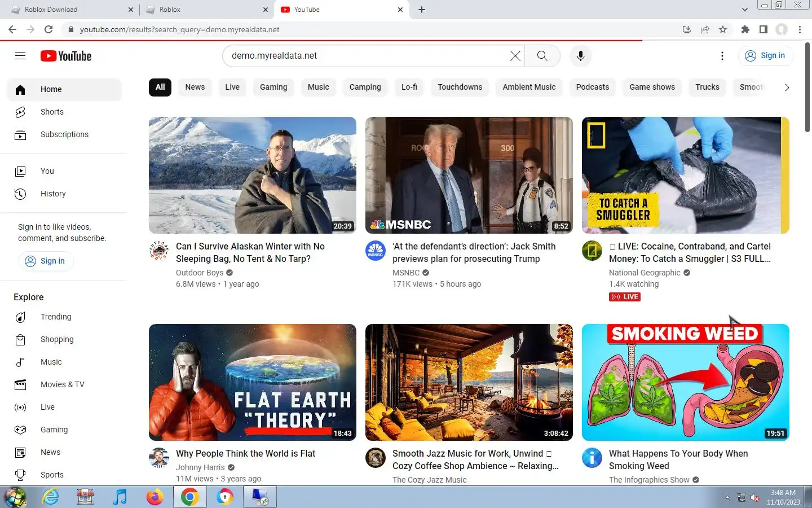Viewport: 812px width, 508px height.
Task: Click the magnifier search button
Action: click(x=542, y=56)
